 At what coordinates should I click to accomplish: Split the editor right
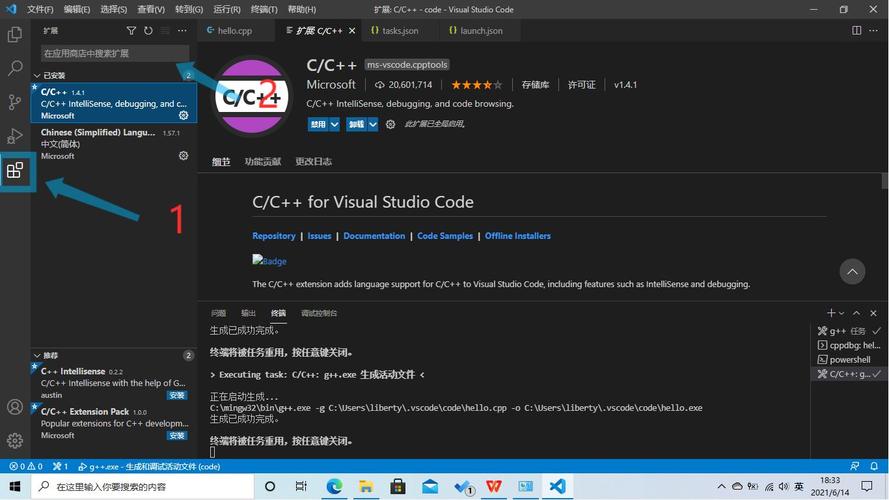[x=857, y=31]
